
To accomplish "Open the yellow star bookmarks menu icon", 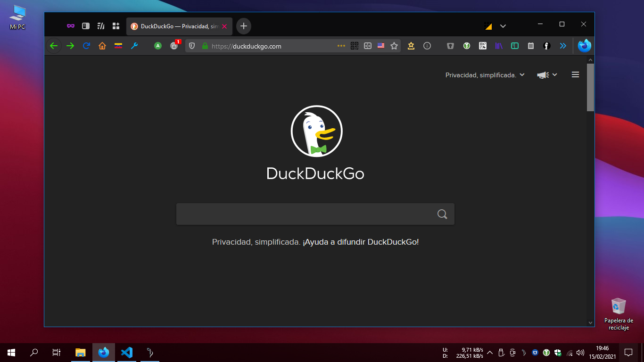I will [411, 46].
